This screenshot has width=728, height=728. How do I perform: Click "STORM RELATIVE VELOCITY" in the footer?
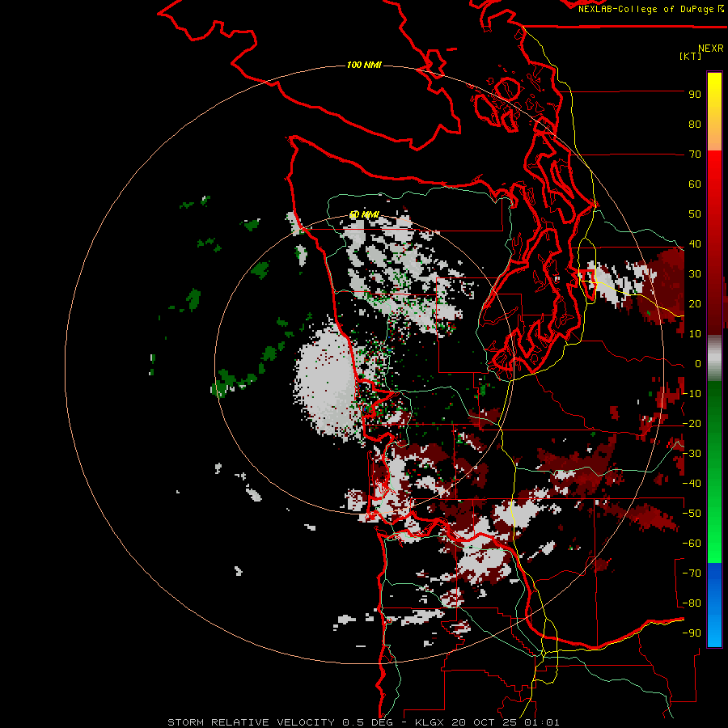tap(251, 722)
